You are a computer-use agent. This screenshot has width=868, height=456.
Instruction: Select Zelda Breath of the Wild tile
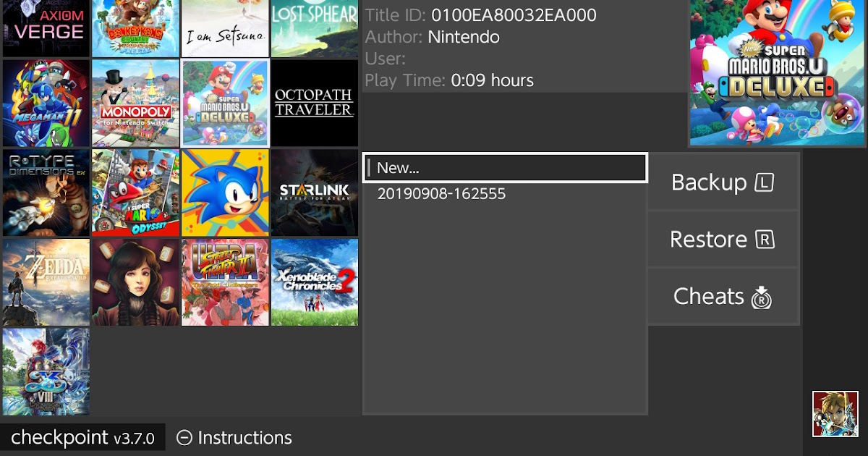[46, 282]
